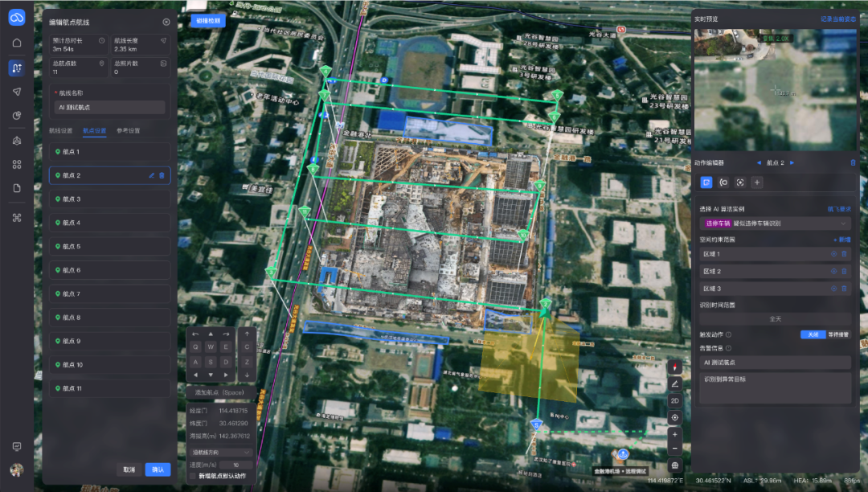Close the 编辑航点航线 panel

pos(166,23)
